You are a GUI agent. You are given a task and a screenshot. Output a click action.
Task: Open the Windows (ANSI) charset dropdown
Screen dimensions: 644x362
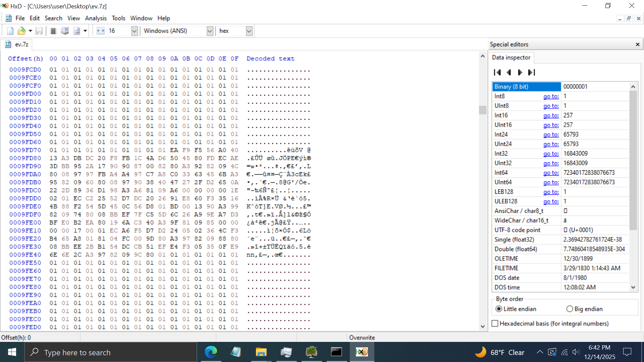tap(210, 31)
